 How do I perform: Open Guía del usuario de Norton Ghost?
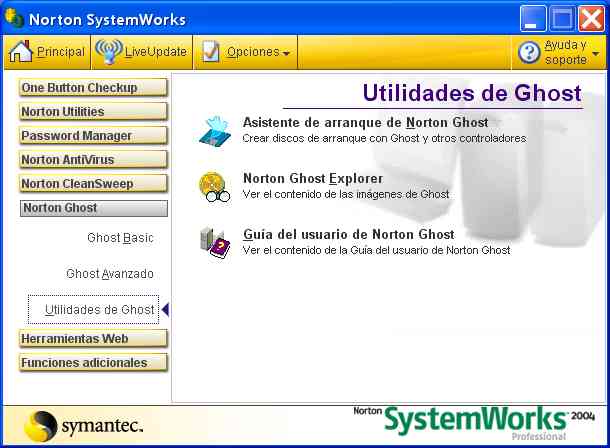click(x=349, y=234)
